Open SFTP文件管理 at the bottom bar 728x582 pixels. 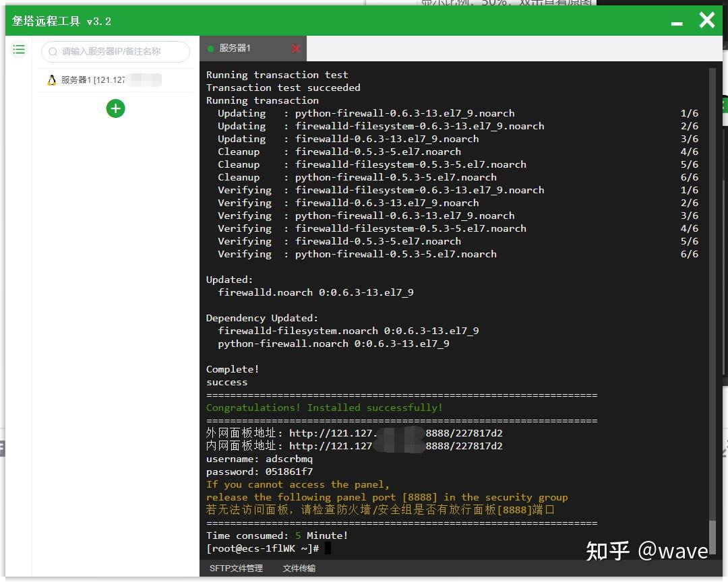(237, 568)
